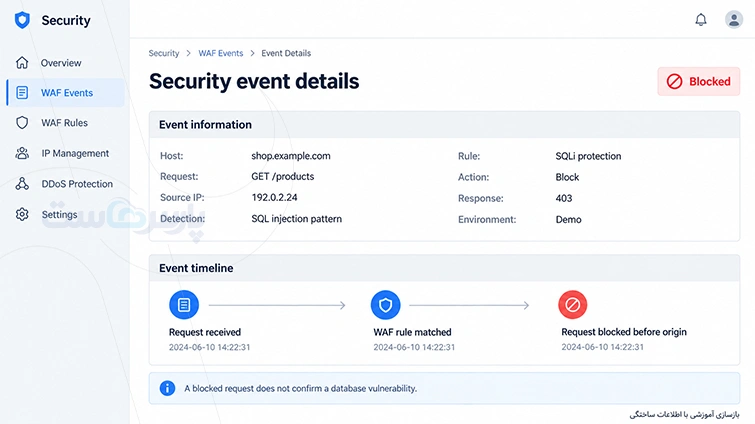Click the 403 response value
755x424 pixels.
[x=564, y=198]
